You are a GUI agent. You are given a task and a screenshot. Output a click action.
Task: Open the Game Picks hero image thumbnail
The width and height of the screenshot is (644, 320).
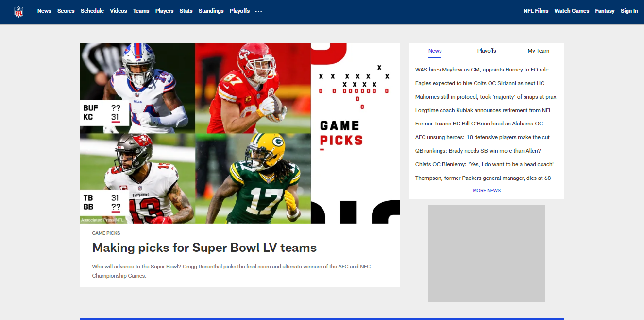[239, 133]
